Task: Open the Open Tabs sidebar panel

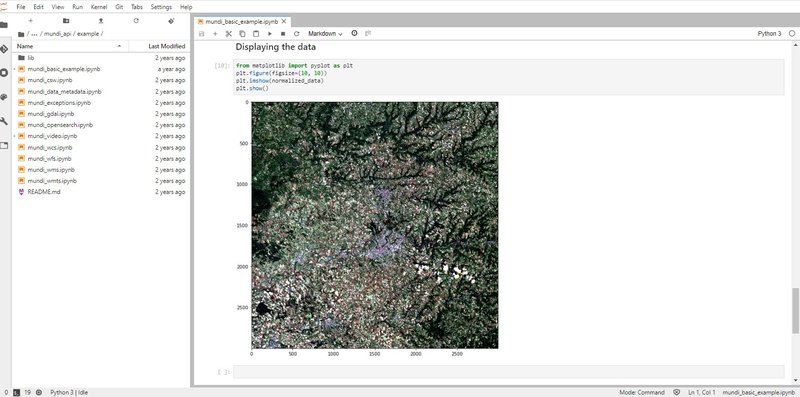Action: click(x=4, y=145)
